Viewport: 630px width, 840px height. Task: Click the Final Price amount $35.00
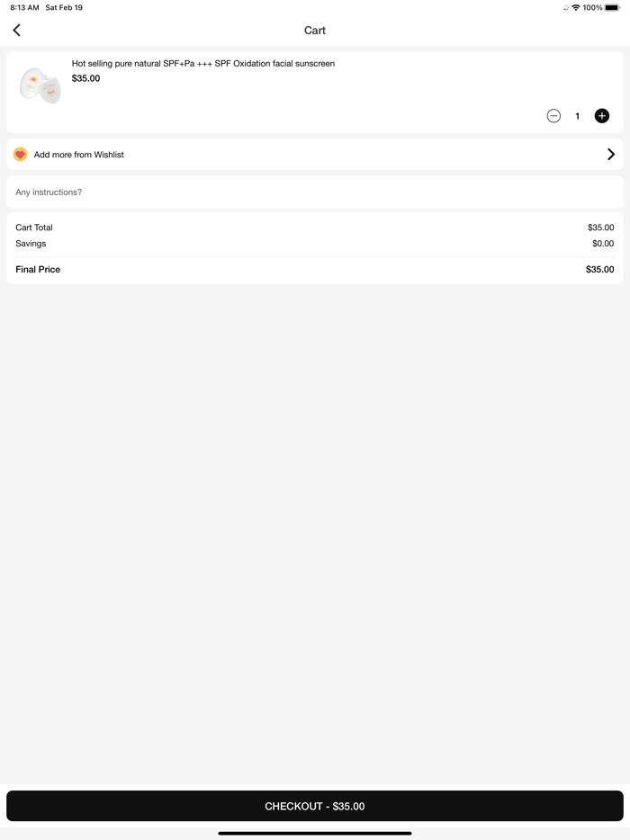tap(599, 270)
